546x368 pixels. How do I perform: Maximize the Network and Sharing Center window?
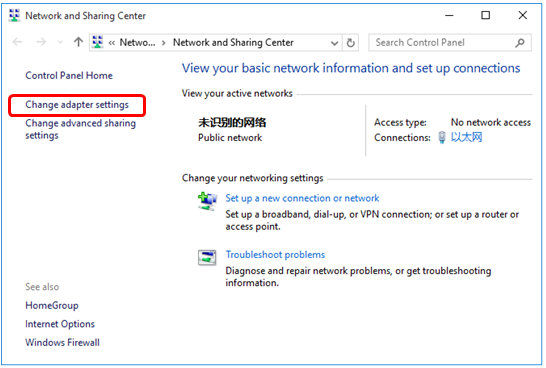[485, 15]
